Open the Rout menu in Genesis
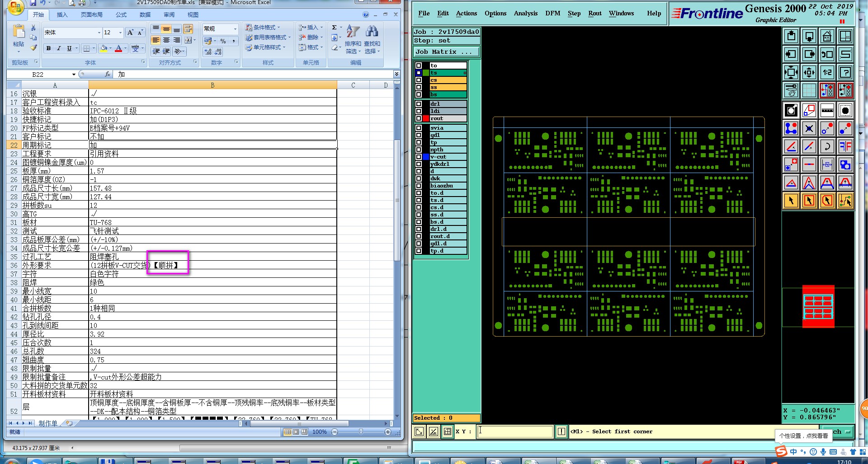This screenshot has height=464, width=868. [595, 14]
